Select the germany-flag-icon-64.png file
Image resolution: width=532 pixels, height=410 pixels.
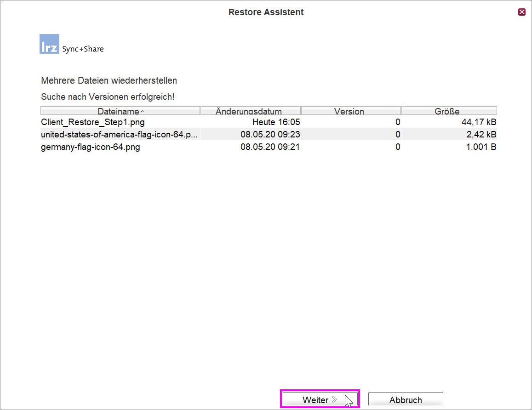pos(91,147)
